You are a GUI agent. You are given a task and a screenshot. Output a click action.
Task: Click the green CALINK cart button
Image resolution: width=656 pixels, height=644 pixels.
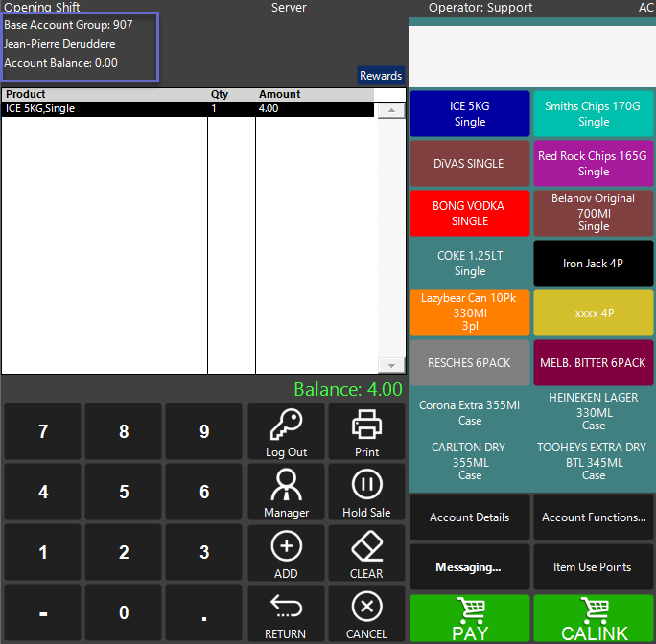pyautogui.click(x=594, y=618)
